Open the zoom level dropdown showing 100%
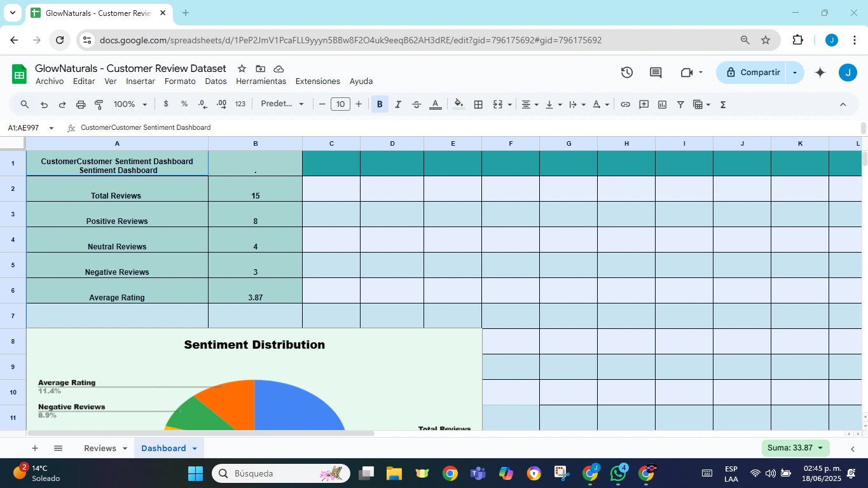The height and width of the screenshot is (488, 868). pos(130,104)
